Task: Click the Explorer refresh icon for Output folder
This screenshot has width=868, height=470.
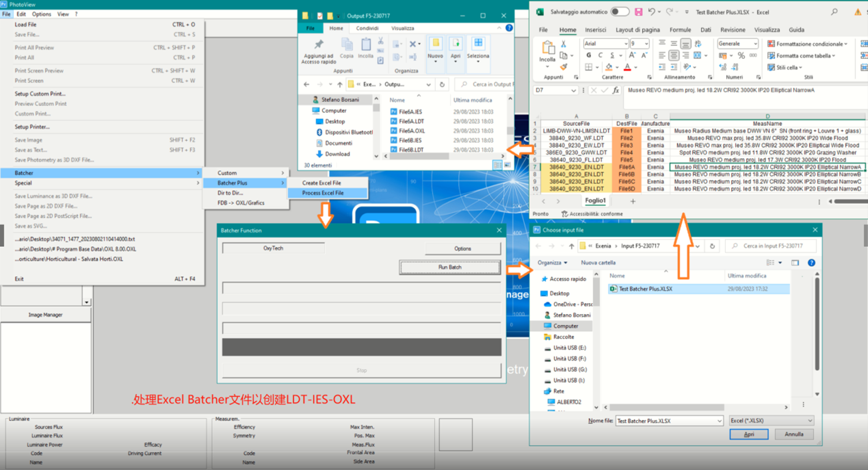Action: (442, 84)
